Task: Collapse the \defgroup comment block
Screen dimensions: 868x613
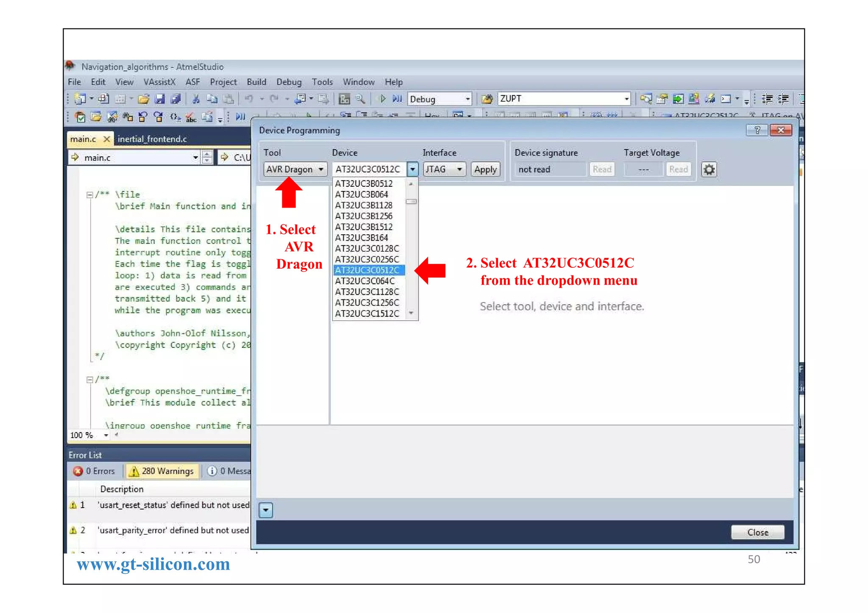Action: tap(90, 380)
